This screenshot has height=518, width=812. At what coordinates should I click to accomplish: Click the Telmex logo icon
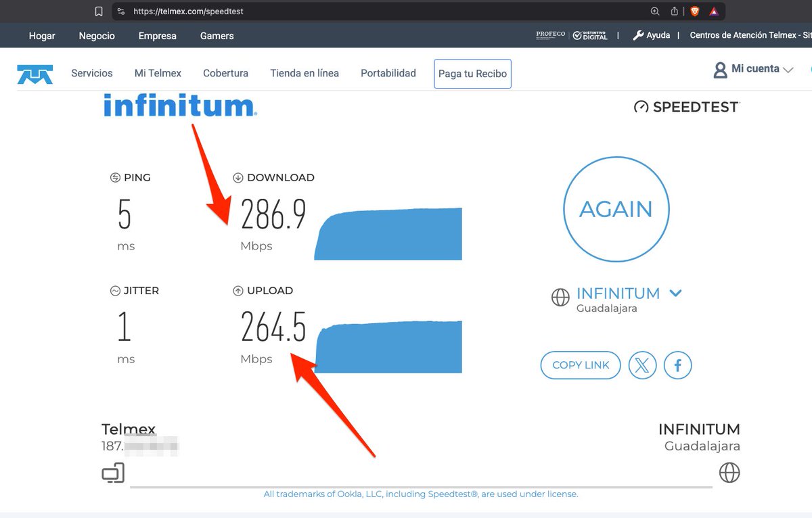(35, 74)
